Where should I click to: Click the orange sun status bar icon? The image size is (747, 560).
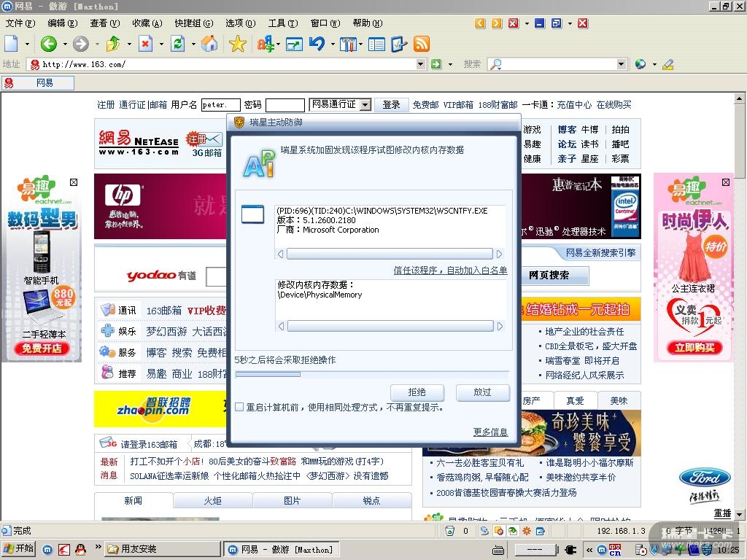[527, 531]
